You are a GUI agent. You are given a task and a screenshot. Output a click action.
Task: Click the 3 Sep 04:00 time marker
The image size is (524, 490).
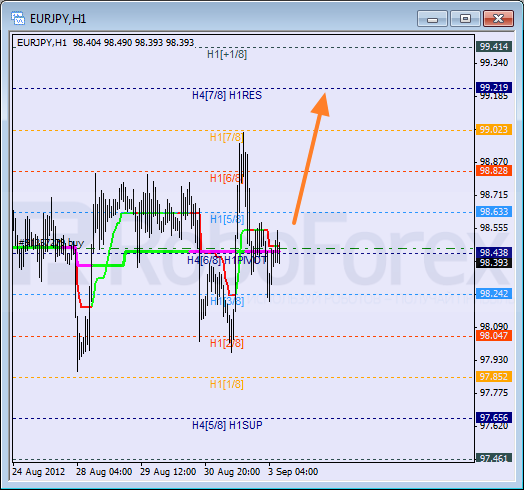(x=293, y=472)
